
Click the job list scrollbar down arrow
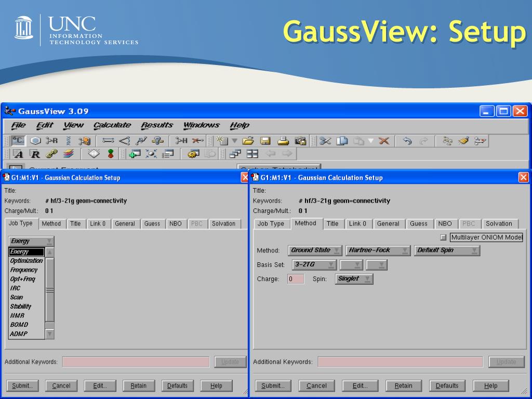pos(49,334)
